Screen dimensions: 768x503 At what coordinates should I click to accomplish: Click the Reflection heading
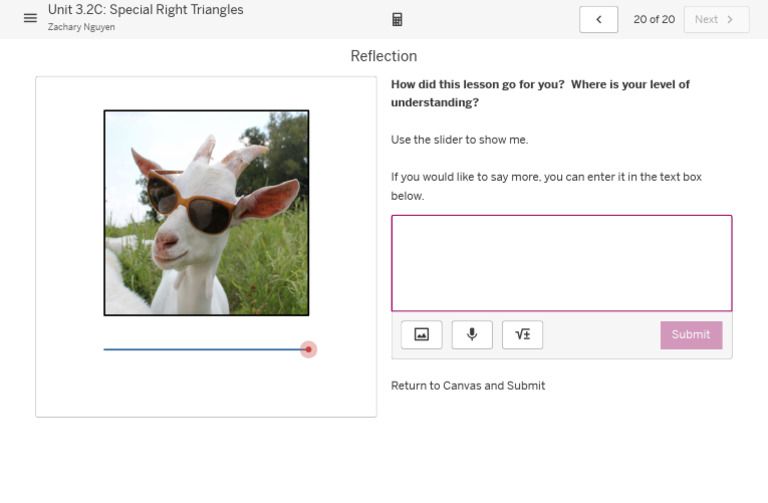pyautogui.click(x=384, y=56)
